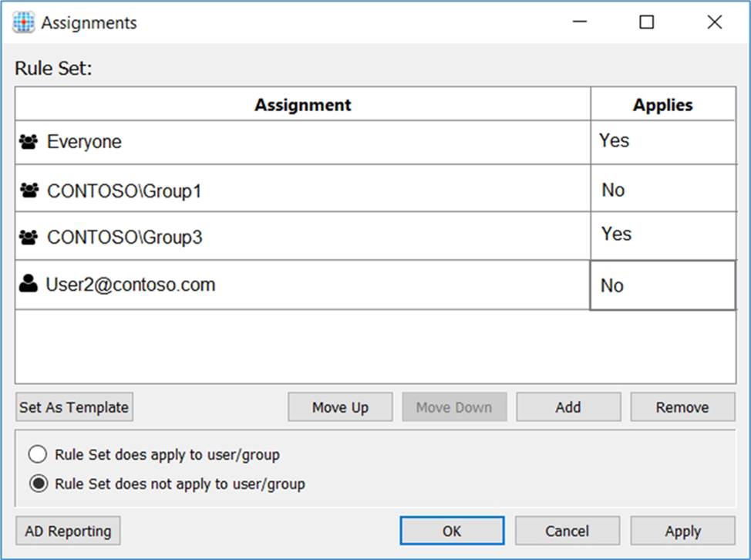This screenshot has height=560, width=751.
Task: Select 'Rule Set does apply to user/group'
Action: [37, 454]
